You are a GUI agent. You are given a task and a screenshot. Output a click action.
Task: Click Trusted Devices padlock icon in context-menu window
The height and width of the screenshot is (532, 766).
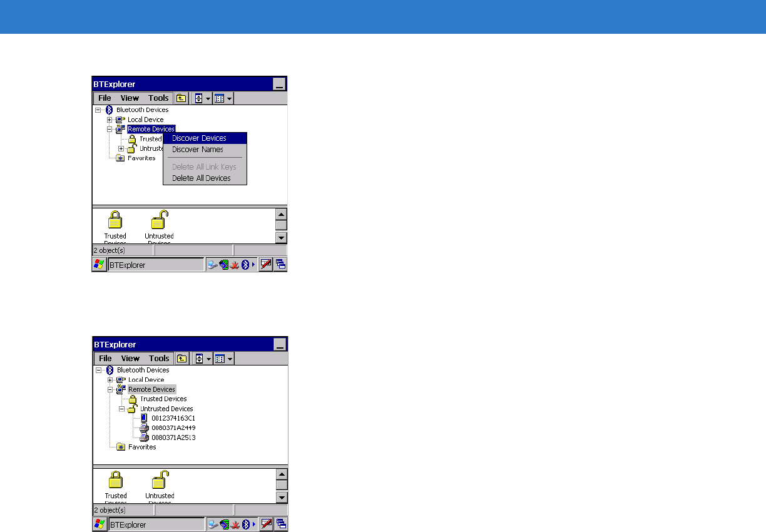pos(115,220)
